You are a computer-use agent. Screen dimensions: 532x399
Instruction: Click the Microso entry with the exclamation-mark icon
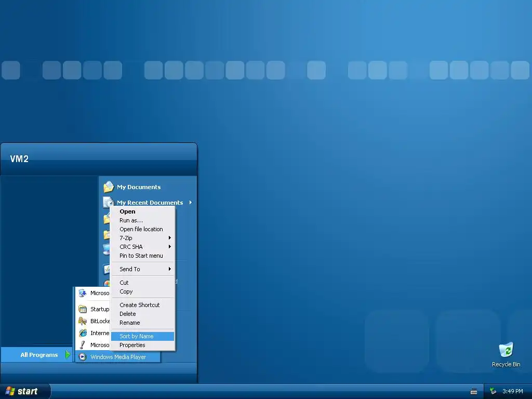(x=83, y=345)
